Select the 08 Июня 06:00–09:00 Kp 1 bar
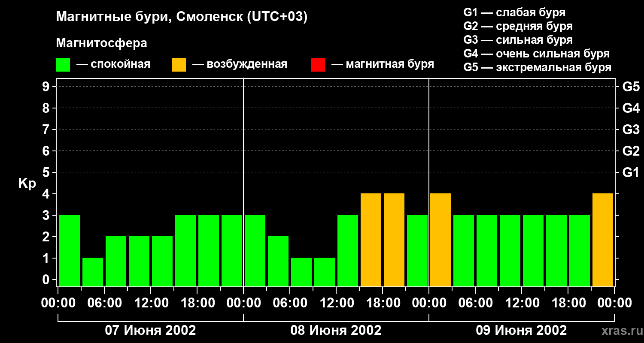 (301, 272)
